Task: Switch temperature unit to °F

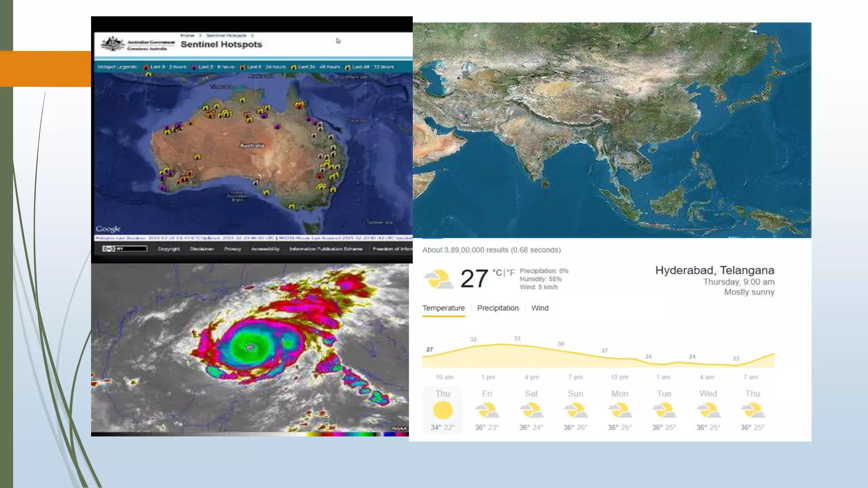Action: (x=510, y=273)
